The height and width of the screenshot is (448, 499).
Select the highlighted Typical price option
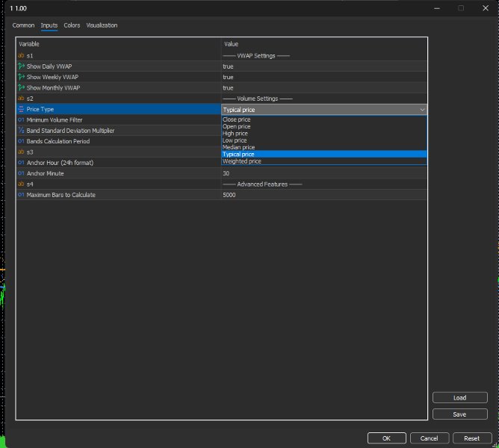324,155
